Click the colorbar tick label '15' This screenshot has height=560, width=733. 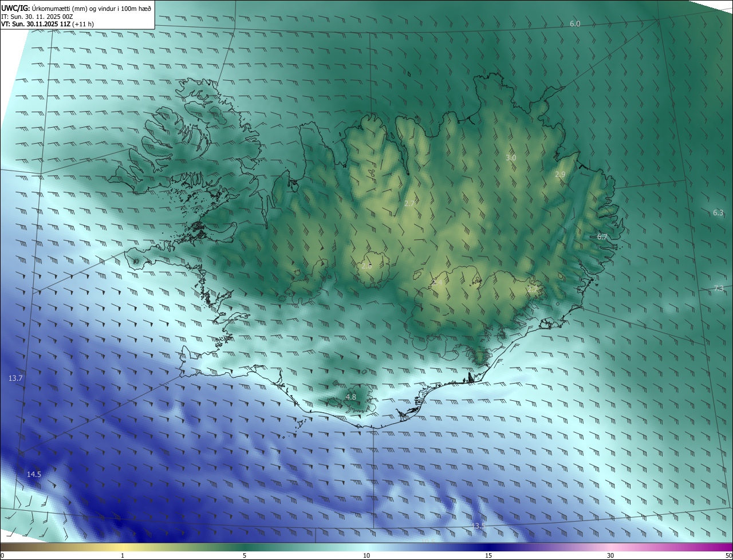(x=488, y=555)
